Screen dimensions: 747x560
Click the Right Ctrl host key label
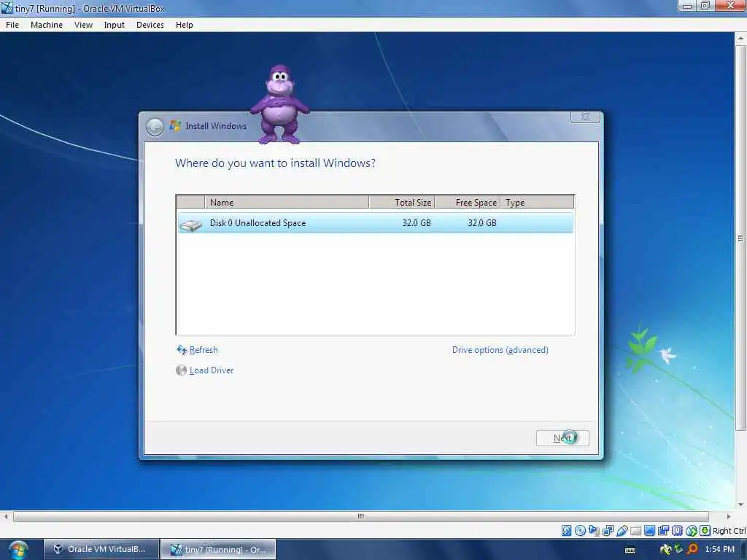(729, 531)
